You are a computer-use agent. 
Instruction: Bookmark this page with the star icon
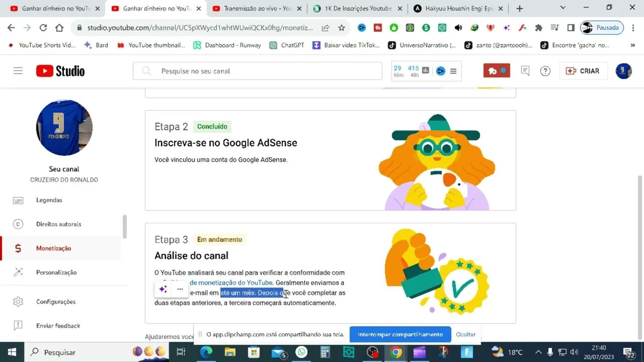pos(342,28)
